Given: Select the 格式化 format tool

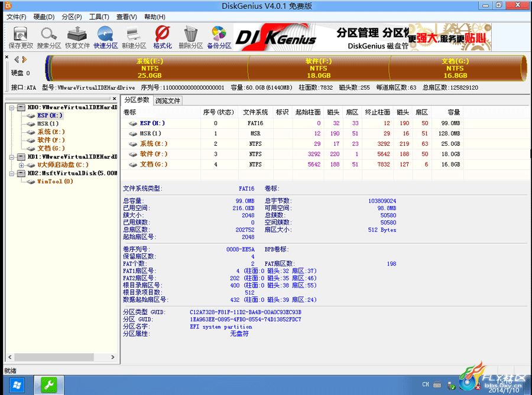Looking at the screenshot, I should tap(163, 38).
